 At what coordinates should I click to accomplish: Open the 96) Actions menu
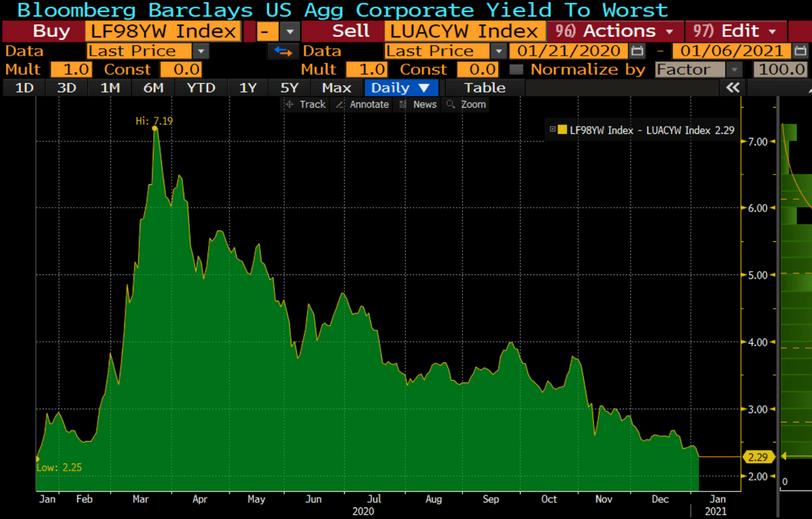coord(614,31)
